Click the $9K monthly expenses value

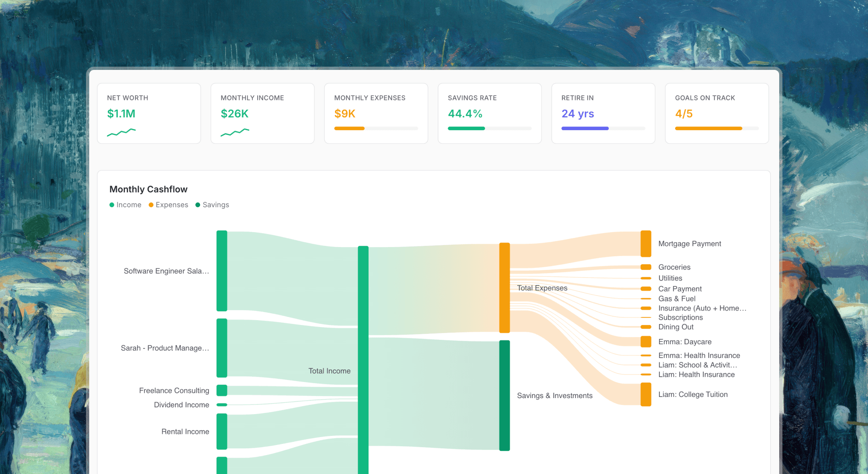point(345,114)
